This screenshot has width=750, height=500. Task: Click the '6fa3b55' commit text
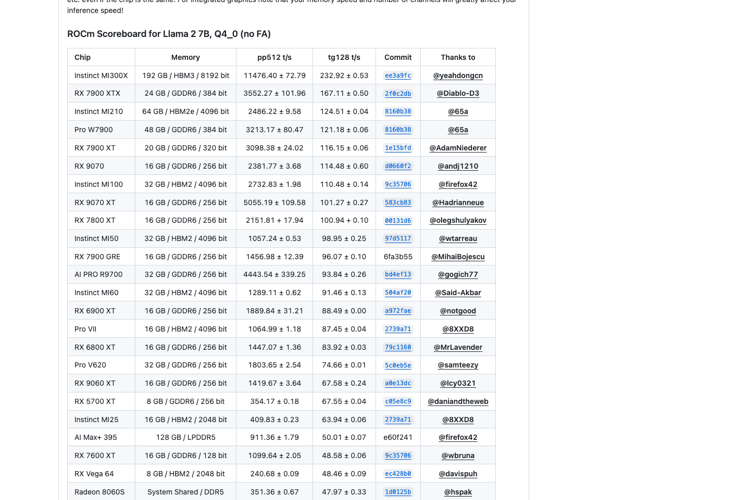coord(397,256)
